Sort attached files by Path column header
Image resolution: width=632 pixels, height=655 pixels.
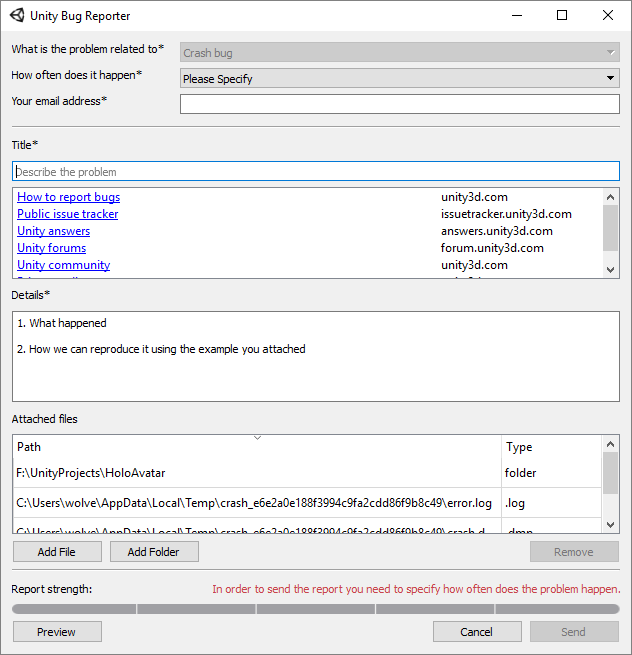pyautogui.click(x=257, y=447)
